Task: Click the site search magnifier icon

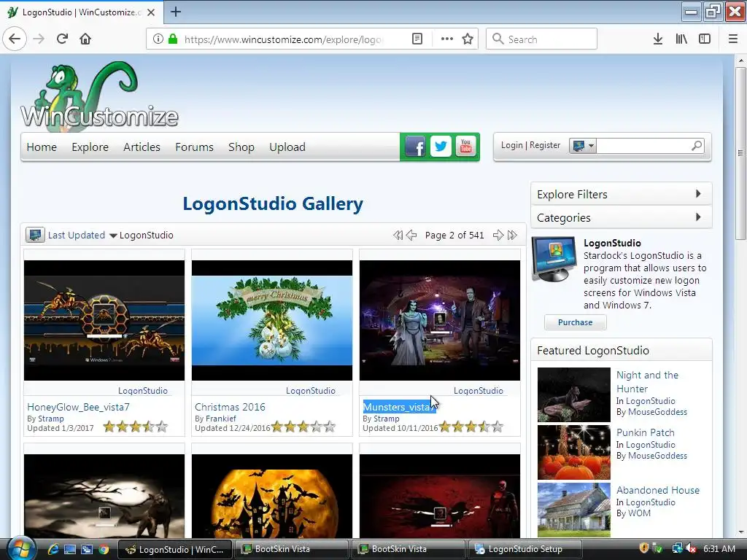Action: coord(697,145)
